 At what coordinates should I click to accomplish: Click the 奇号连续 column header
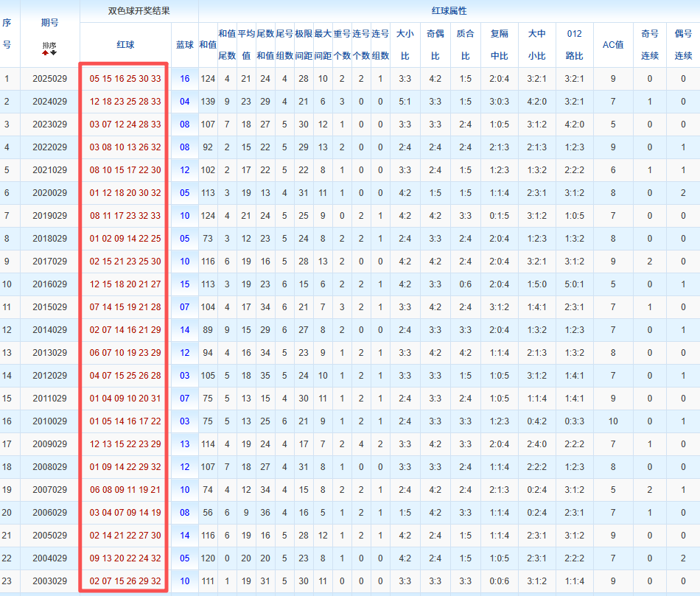[650, 45]
